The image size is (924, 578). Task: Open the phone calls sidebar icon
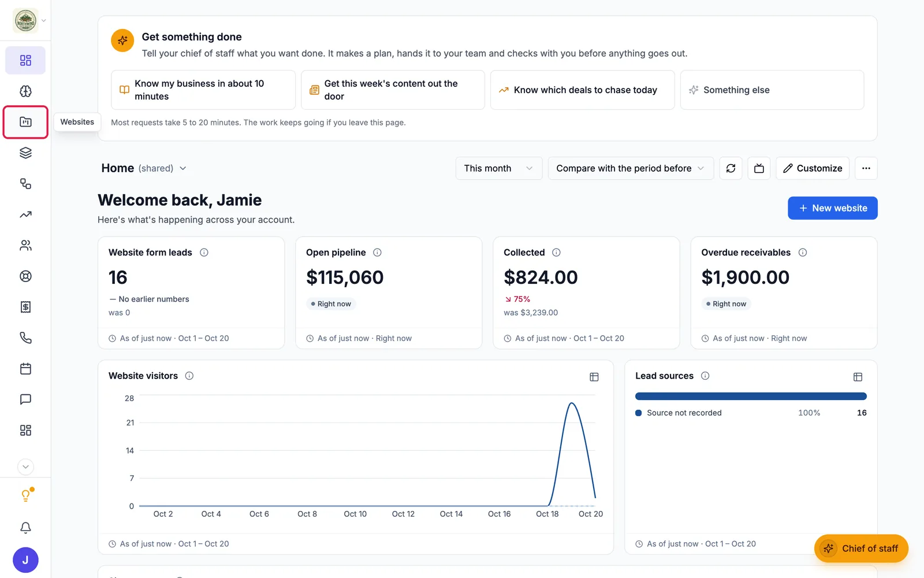point(25,338)
